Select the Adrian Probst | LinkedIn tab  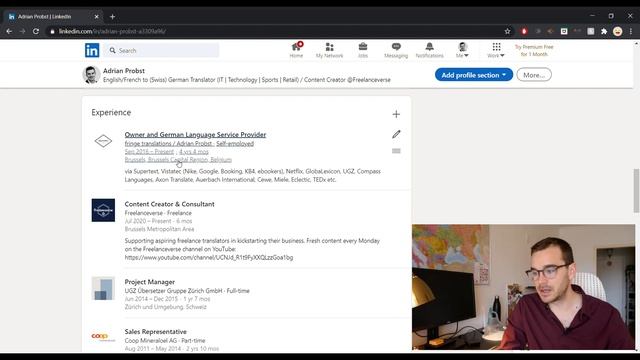(x=53, y=17)
